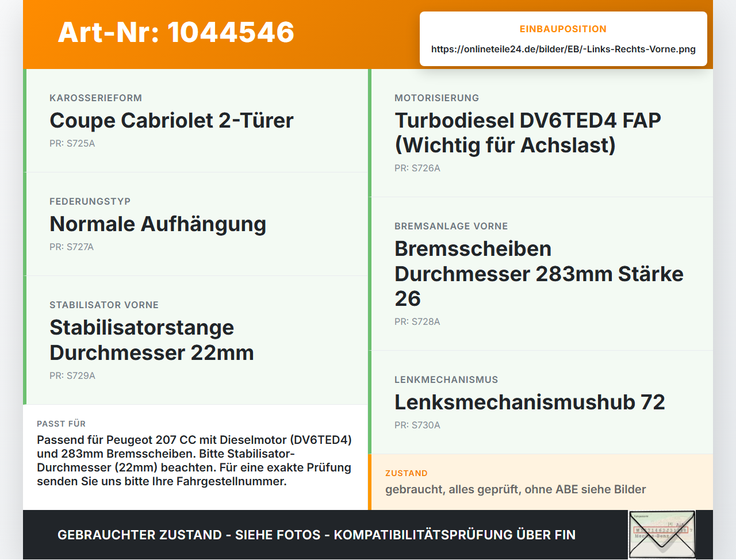Click the MOTORISIERUNG label
This screenshot has width=736, height=560.
pos(436,98)
